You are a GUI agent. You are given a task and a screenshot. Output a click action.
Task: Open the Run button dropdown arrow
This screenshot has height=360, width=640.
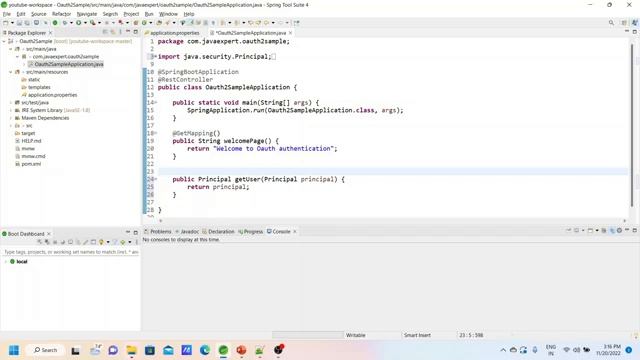coord(85,23)
